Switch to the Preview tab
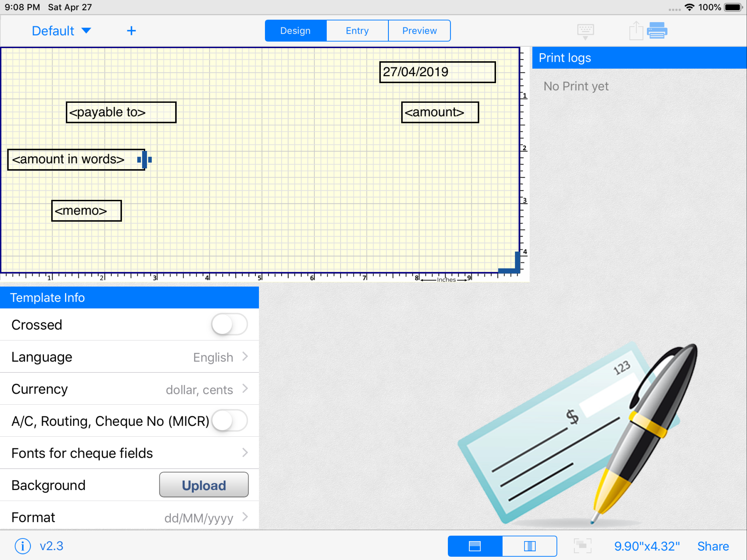 click(419, 31)
